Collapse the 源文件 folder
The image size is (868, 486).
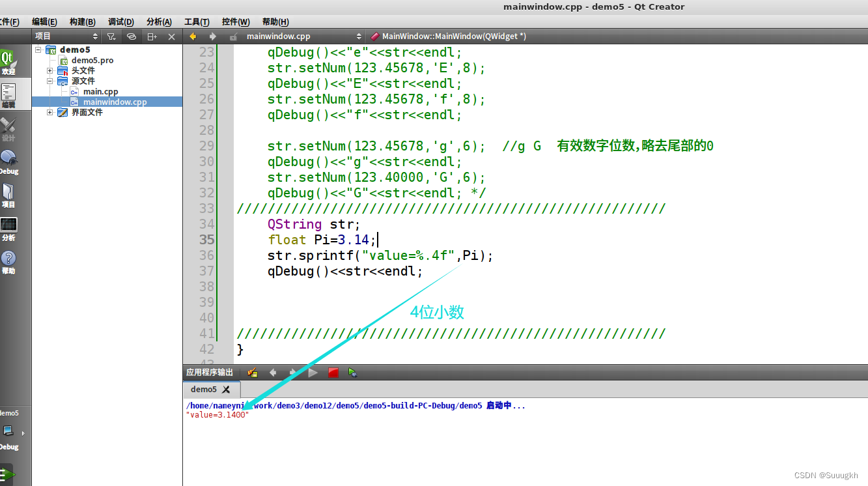pos(50,81)
